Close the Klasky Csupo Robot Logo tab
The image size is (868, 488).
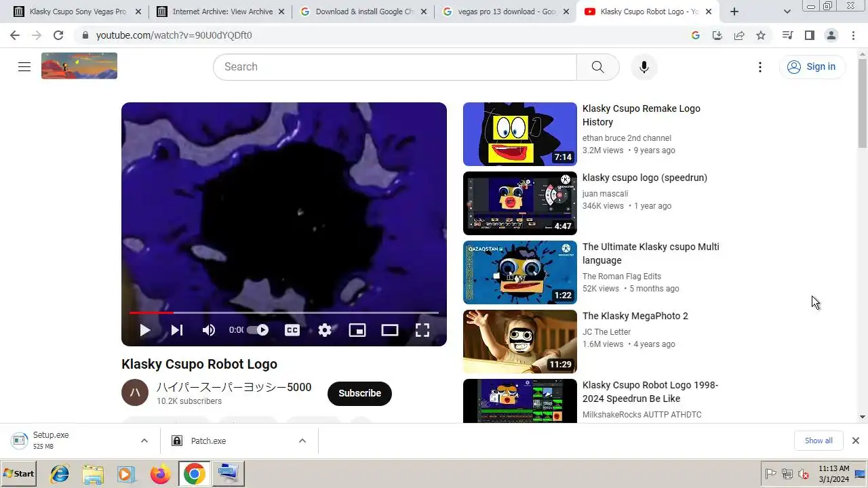point(709,12)
